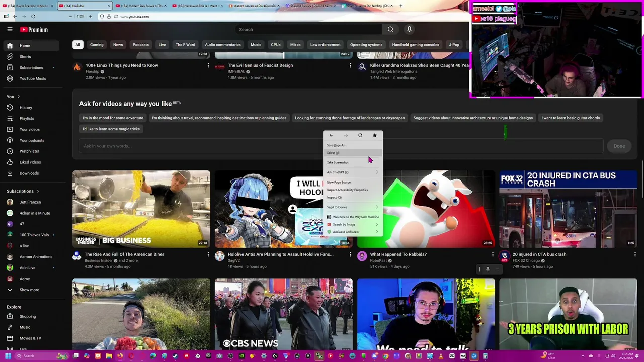Viewport: 644px width, 362px height.
Task: Open more options for 'Evil Genius of Fascist Design'
Action: pos(350,65)
